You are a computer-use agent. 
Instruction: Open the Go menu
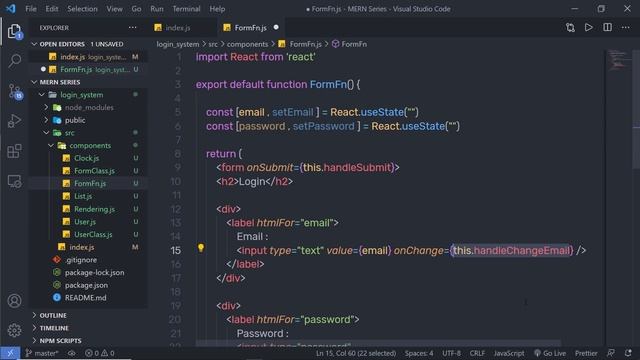coord(136,9)
